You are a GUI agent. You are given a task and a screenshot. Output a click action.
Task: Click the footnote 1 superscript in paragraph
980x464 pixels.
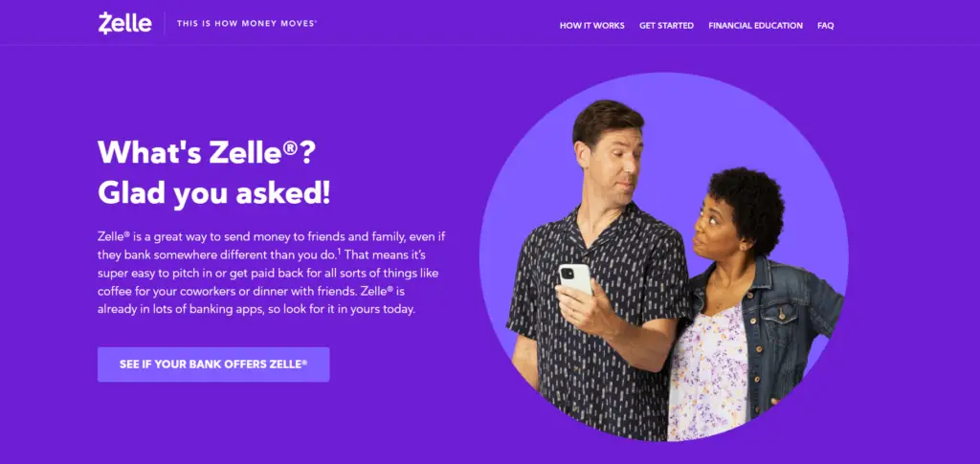point(339,251)
